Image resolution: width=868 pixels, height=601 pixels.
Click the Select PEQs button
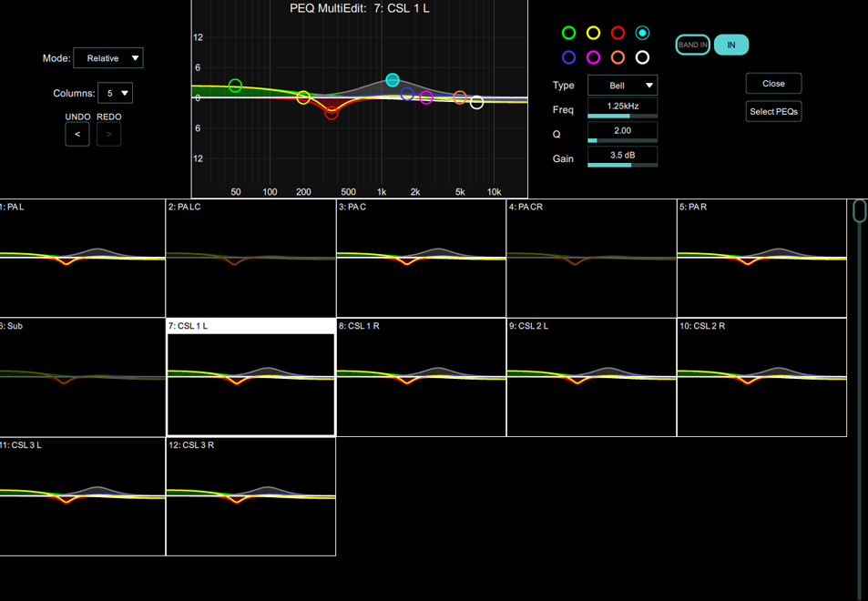pyautogui.click(x=773, y=111)
